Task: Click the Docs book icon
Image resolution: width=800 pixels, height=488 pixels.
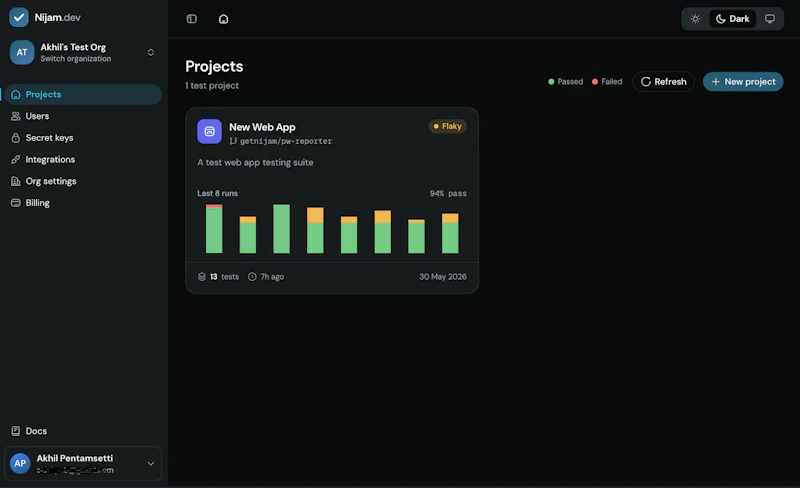Action: coord(16,431)
